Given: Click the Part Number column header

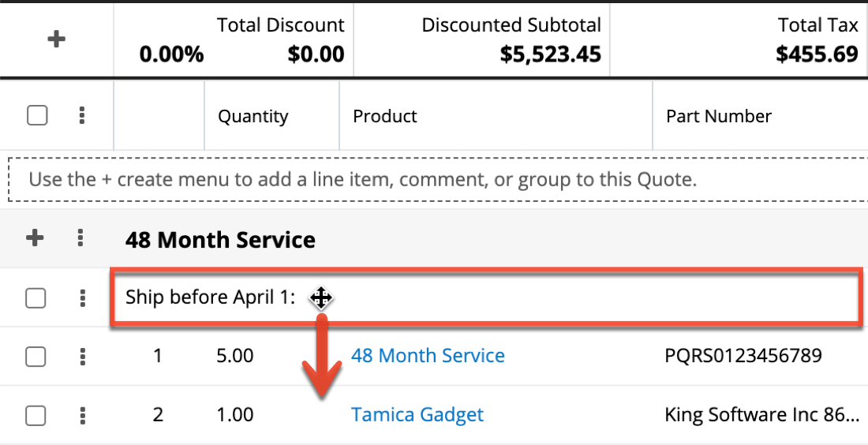Looking at the screenshot, I should pyautogui.click(x=719, y=117).
